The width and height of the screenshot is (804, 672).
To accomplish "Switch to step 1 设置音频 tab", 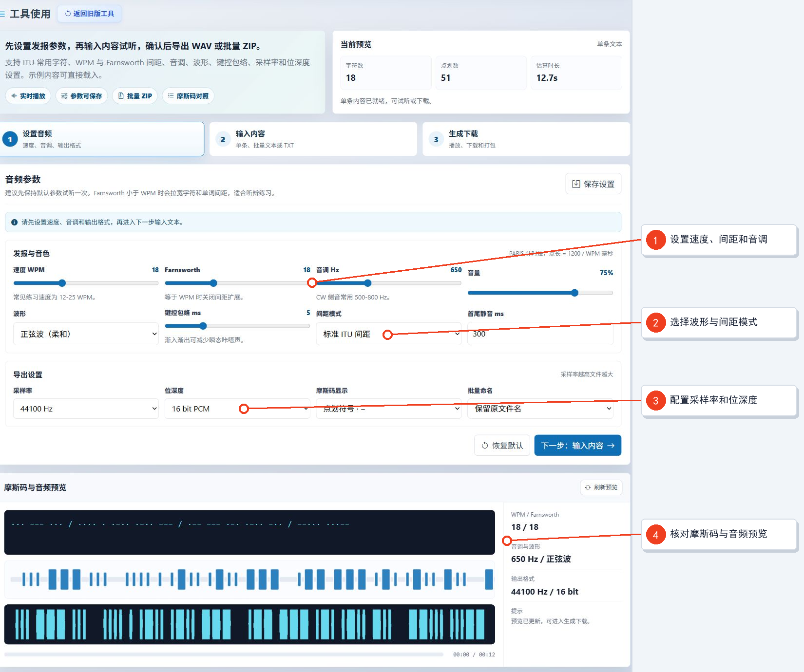I will (x=101, y=139).
